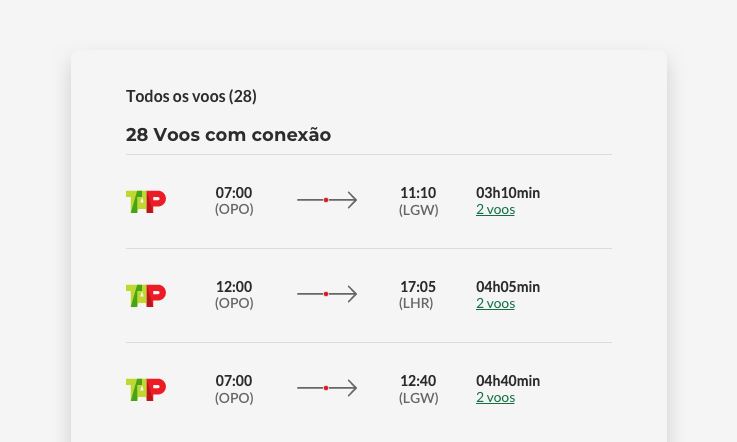
Task: Select the 07:00 departure on the 04h40min flight
Action: pyautogui.click(x=234, y=381)
